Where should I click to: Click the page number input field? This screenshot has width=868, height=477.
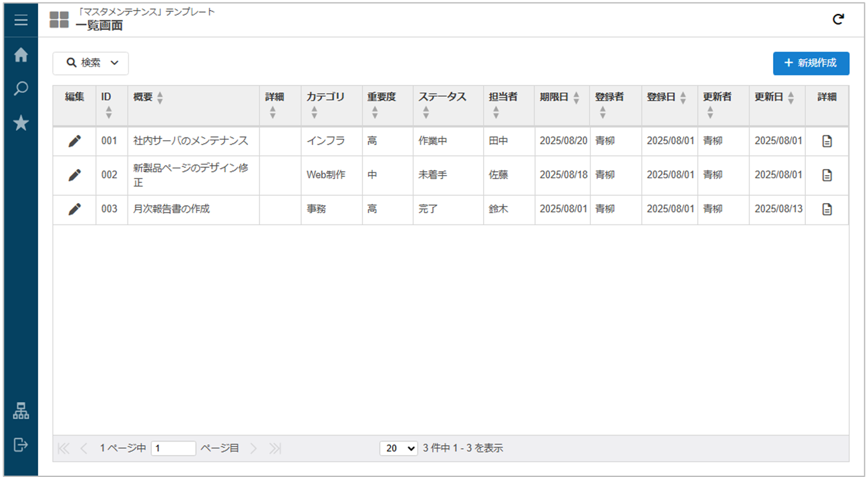tap(173, 449)
